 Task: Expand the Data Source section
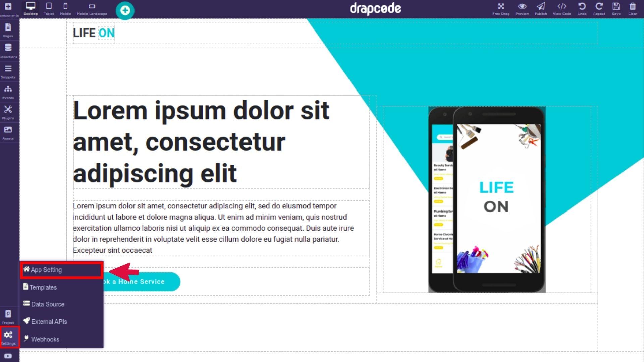coord(47,304)
